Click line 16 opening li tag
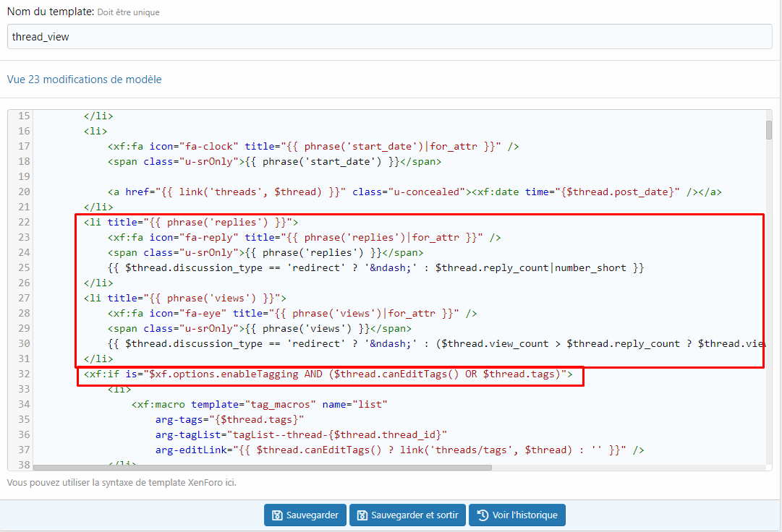The width and height of the screenshot is (782, 532). coord(95,131)
